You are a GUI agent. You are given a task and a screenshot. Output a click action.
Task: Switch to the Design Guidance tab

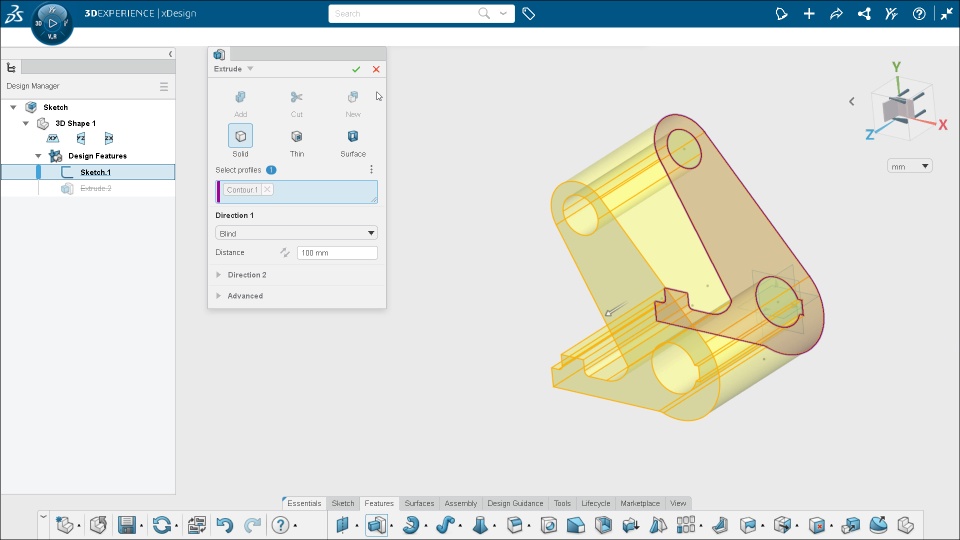coord(515,503)
